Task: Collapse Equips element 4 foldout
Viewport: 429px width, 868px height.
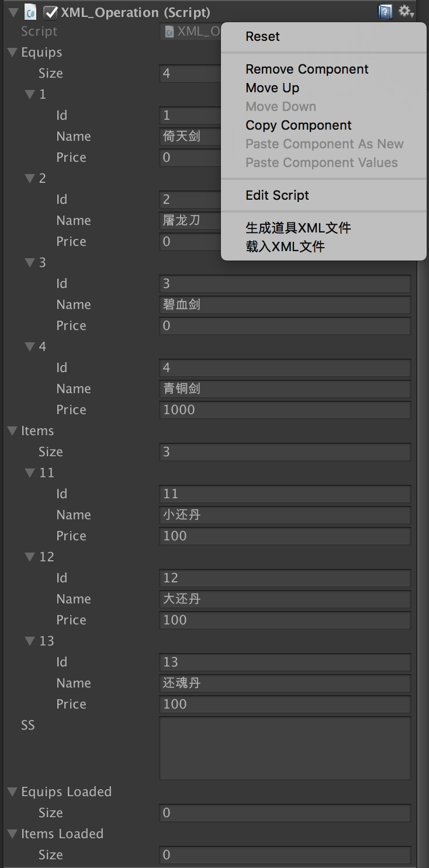Action: (30, 347)
